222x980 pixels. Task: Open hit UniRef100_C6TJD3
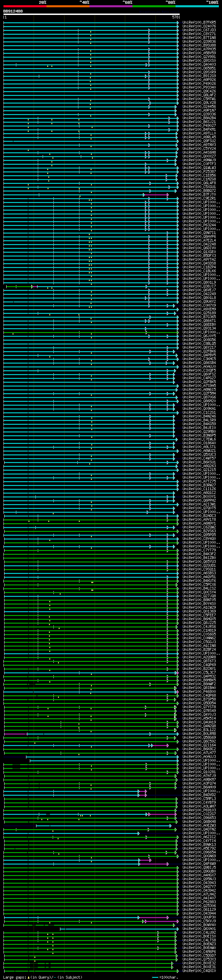tap(199, 30)
